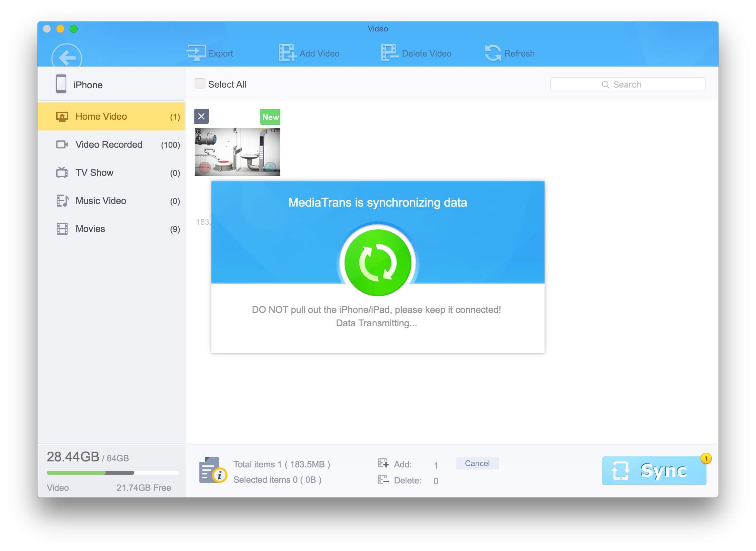Image resolution: width=756 pixels, height=551 pixels.
Task: Click the Video Recorded camera icon
Action: point(62,144)
